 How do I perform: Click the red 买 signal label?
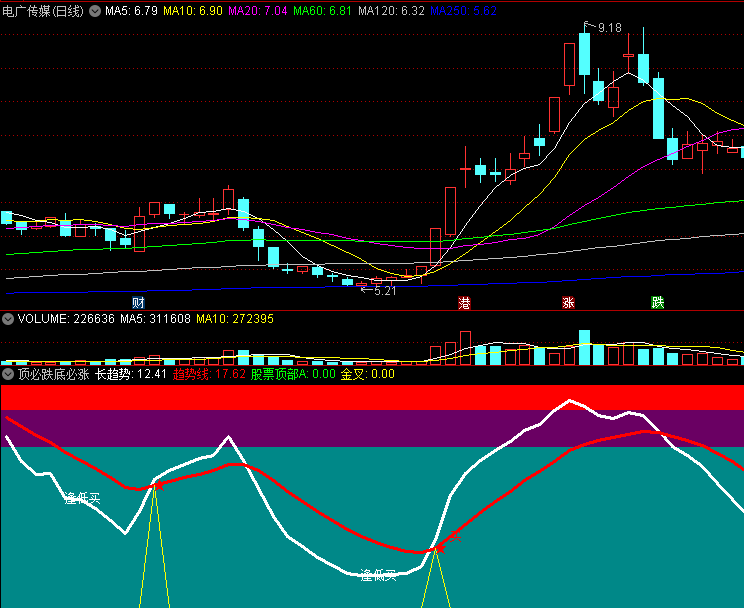point(456,537)
